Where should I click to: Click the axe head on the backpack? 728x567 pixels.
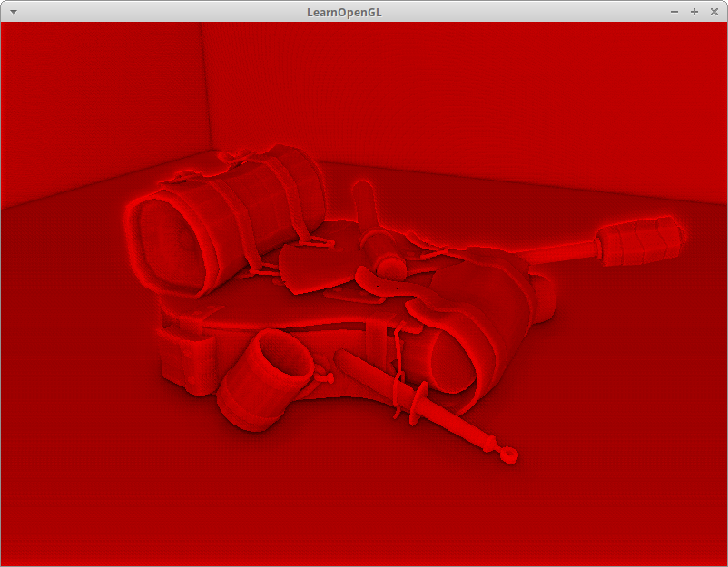[x=307, y=268]
